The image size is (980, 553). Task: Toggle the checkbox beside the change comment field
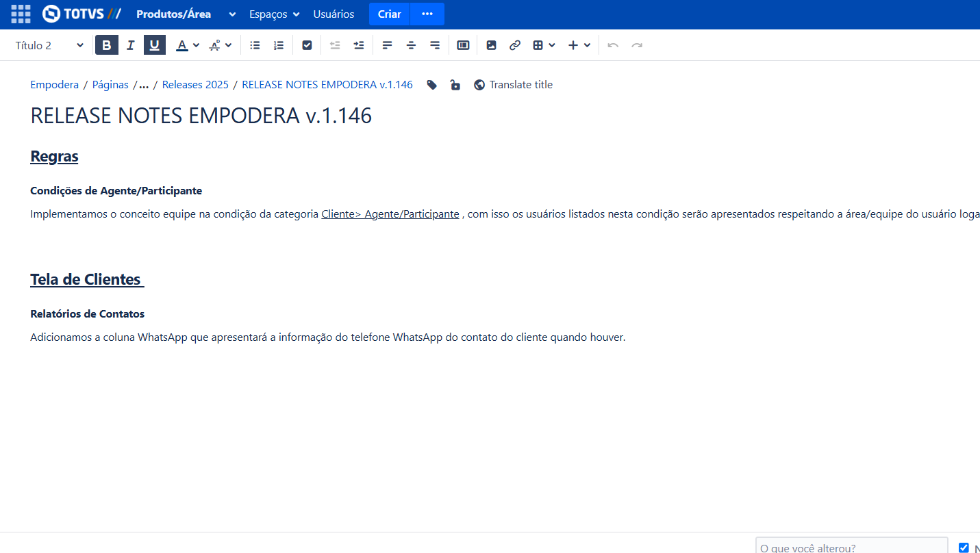click(964, 548)
